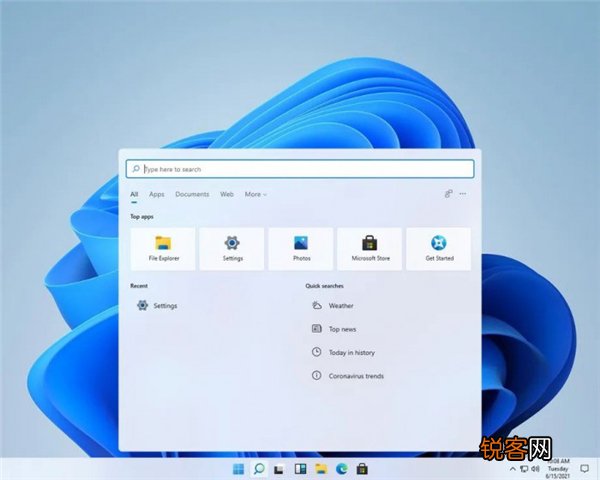Open File Explorer from Top apps
The width and height of the screenshot is (600, 480).
163,249
